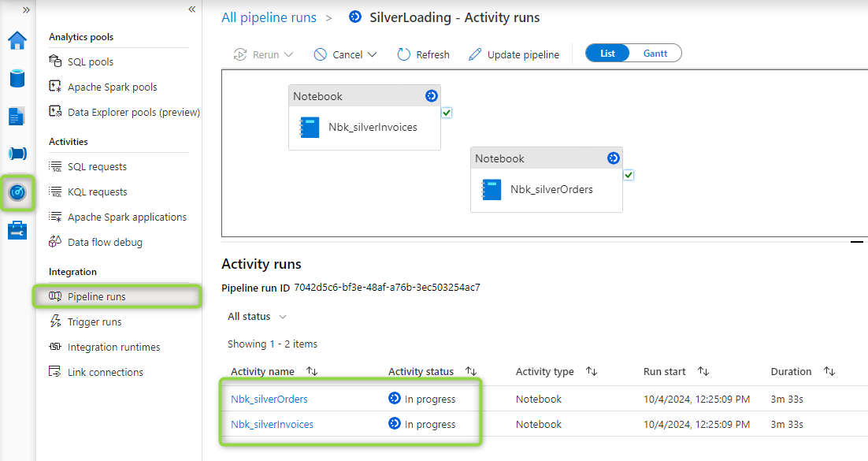Click the Data Explorer pools icon
Screen dimensions: 868x461
(55, 111)
